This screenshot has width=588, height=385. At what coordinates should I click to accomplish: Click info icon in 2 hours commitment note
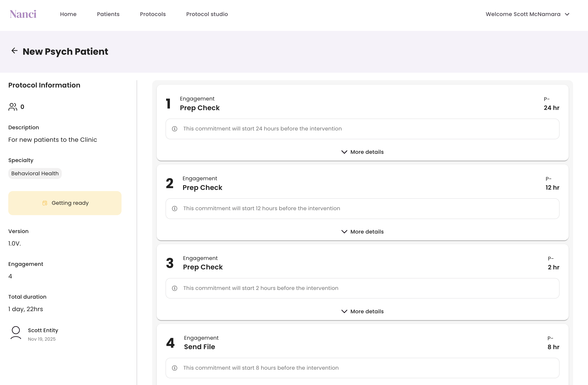coord(174,288)
